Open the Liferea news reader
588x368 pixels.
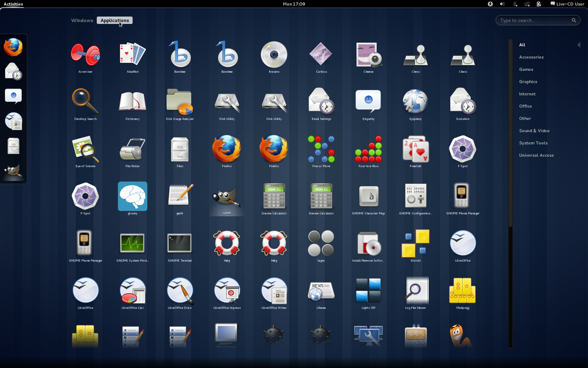[x=321, y=294]
